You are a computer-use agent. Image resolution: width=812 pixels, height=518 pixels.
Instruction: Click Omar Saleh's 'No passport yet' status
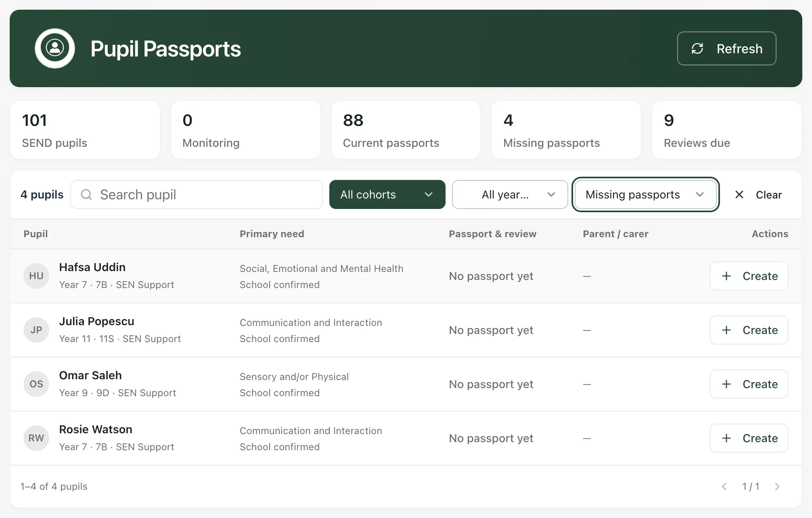[x=491, y=384]
